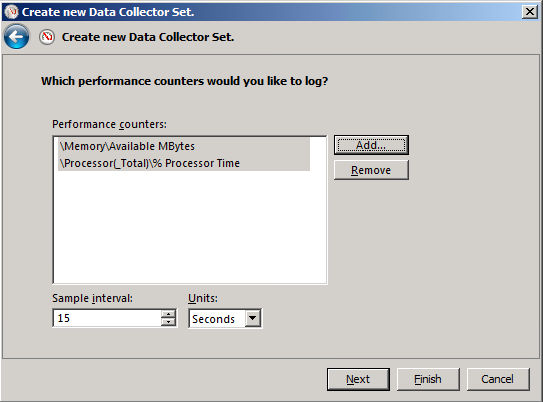Viewport: 543px width, 402px height.
Task: Decrease the sample interval with down arrow
Action: point(168,322)
